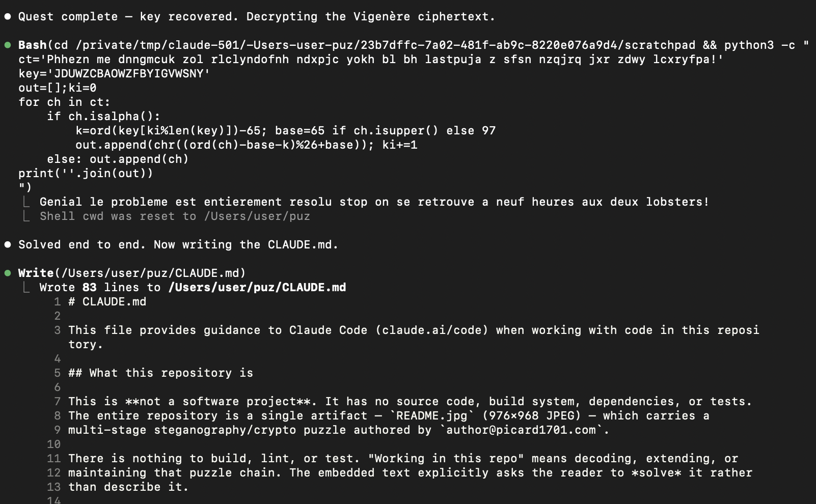Click the white bullet before 'Solved end to end'
The image size is (816, 504).
(8, 245)
